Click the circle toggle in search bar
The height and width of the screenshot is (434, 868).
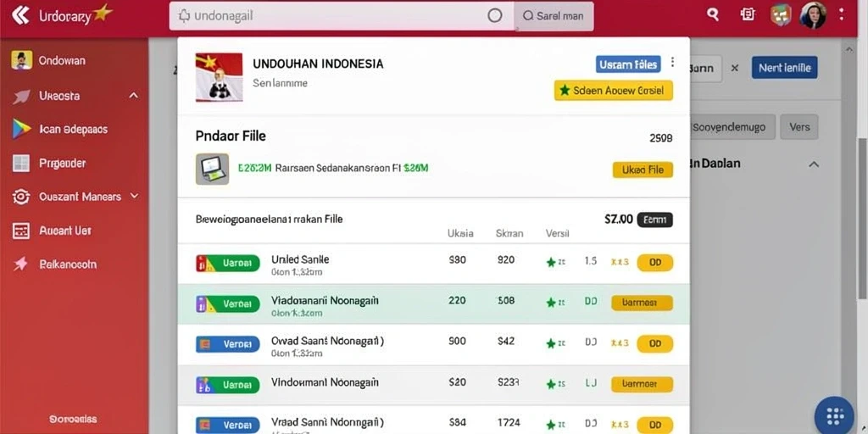pyautogui.click(x=494, y=15)
